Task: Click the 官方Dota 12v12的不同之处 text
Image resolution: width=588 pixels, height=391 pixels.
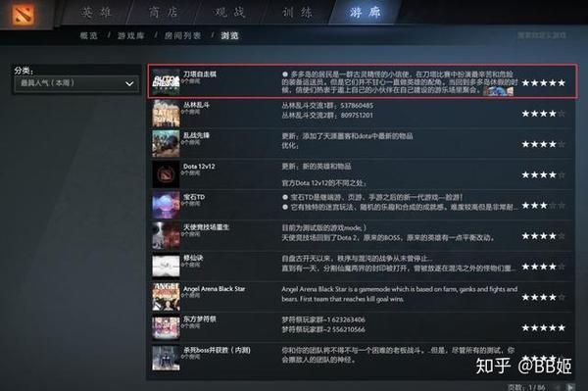Action: [x=324, y=183]
